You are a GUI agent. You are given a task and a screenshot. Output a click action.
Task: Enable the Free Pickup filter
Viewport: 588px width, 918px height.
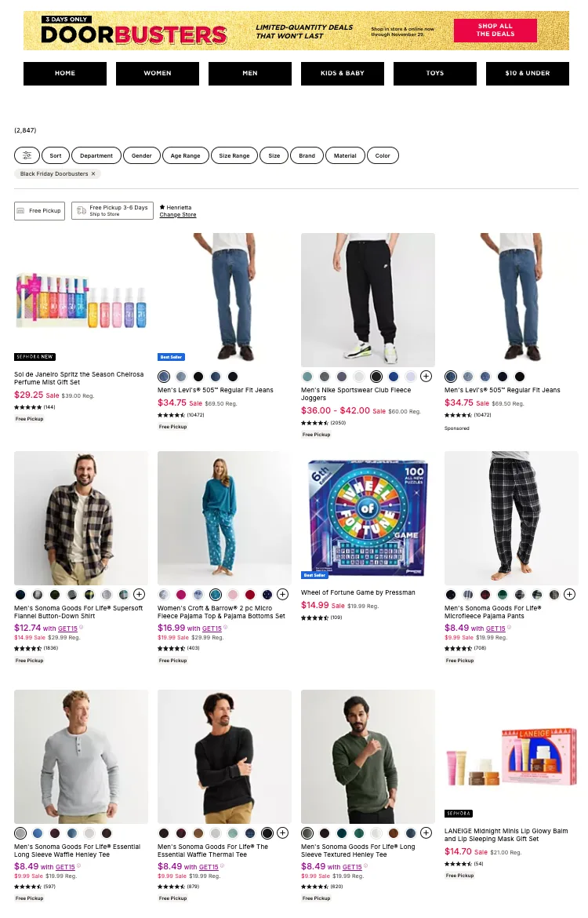point(39,210)
